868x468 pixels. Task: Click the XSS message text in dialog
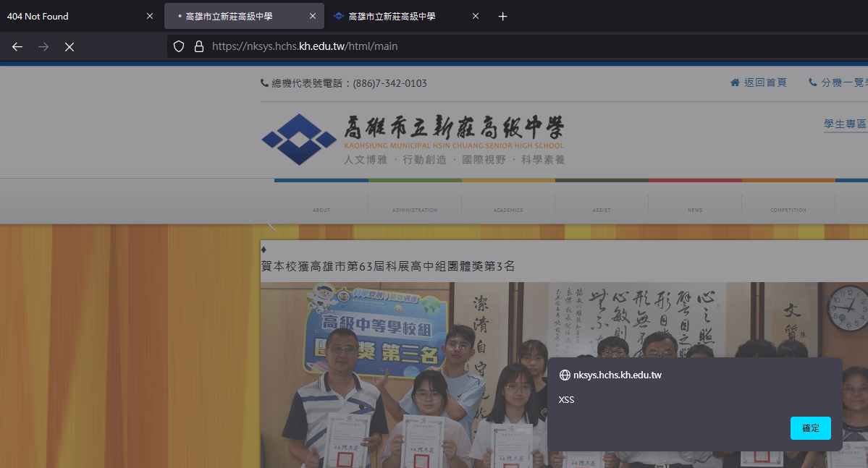click(566, 399)
